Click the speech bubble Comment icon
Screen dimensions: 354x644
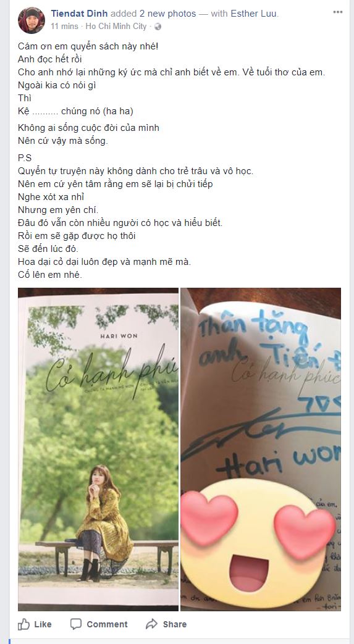75,624
